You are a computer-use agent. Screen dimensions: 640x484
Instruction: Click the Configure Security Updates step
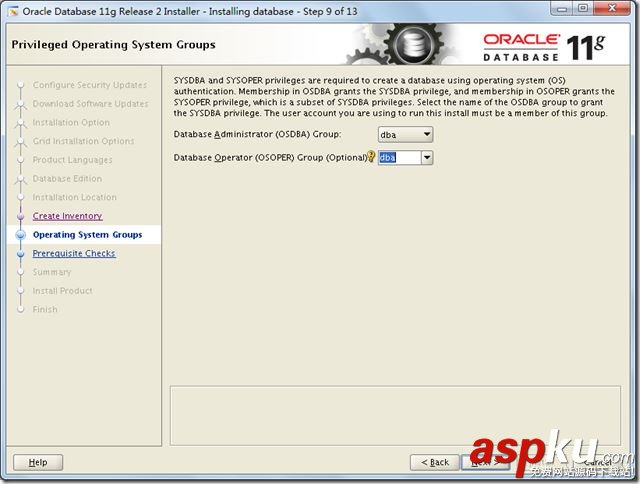coord(90,85)
